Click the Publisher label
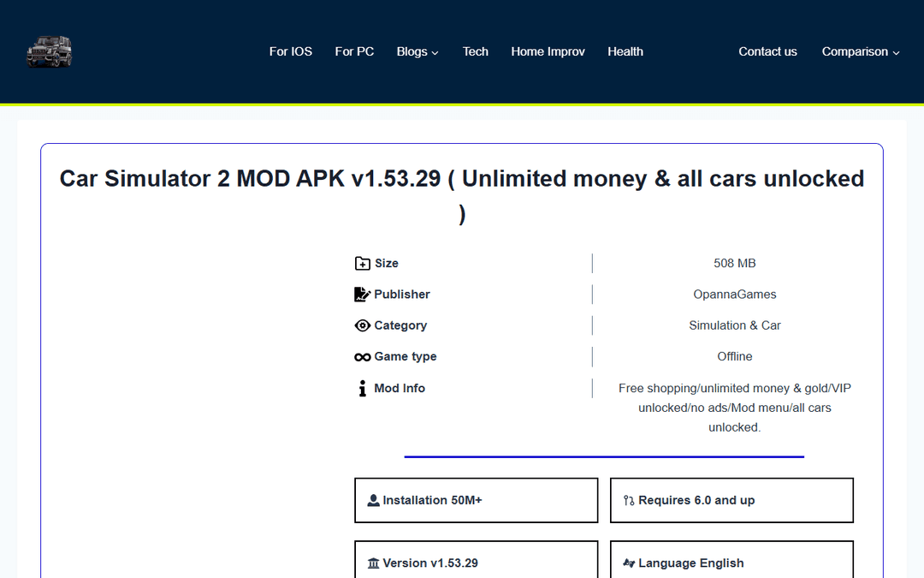 tap(402, 295)
